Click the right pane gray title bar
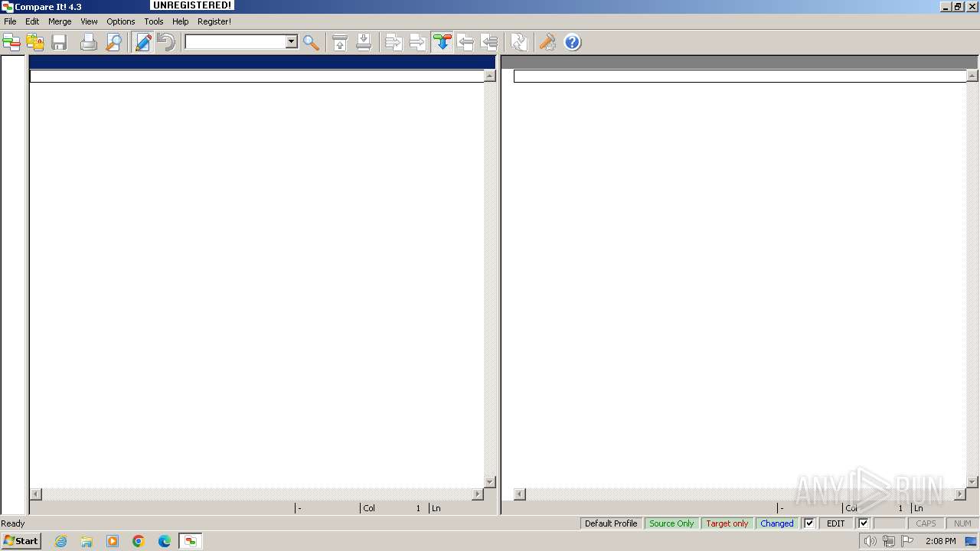This screenshot has height=551, width=980. pos(740,62)
